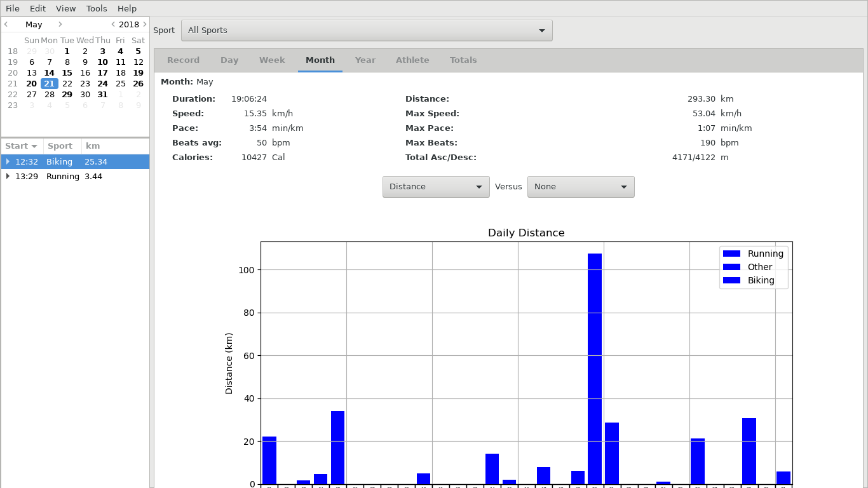868x488 pixels.
Task: Click the Biking legend color swatch
Action: click(732, 280)
